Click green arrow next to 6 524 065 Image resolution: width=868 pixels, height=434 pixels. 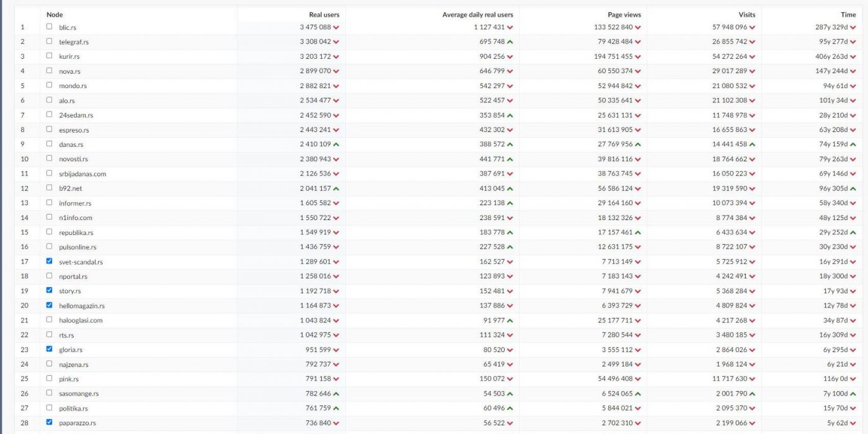click(x=637, y=394)
